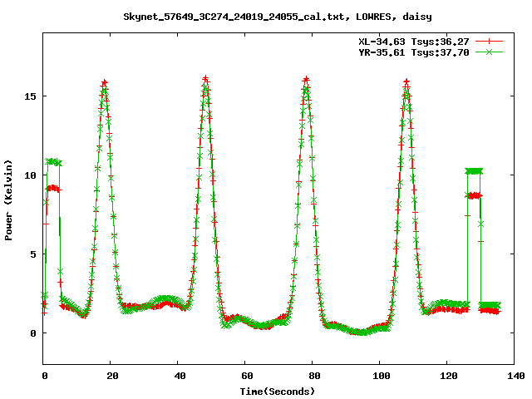Click y-axis tick label 15
This screenshot has width=532, height=399.
click(30, 96)
